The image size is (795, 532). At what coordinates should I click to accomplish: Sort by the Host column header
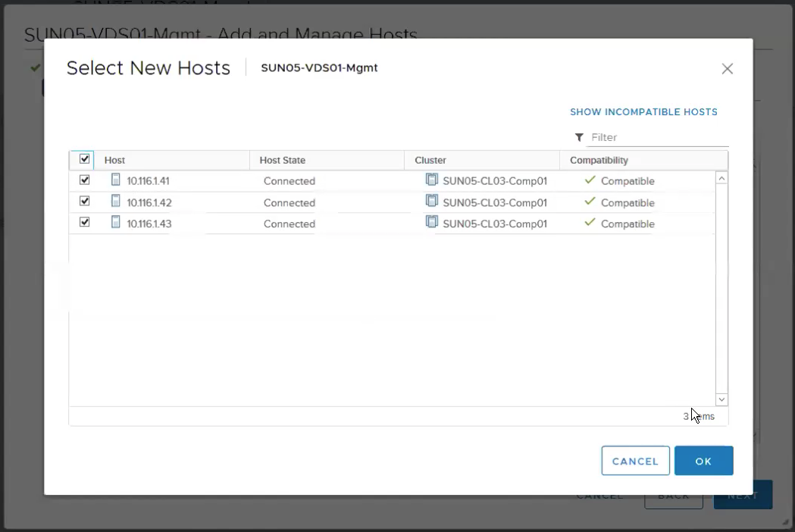(114, 160)
